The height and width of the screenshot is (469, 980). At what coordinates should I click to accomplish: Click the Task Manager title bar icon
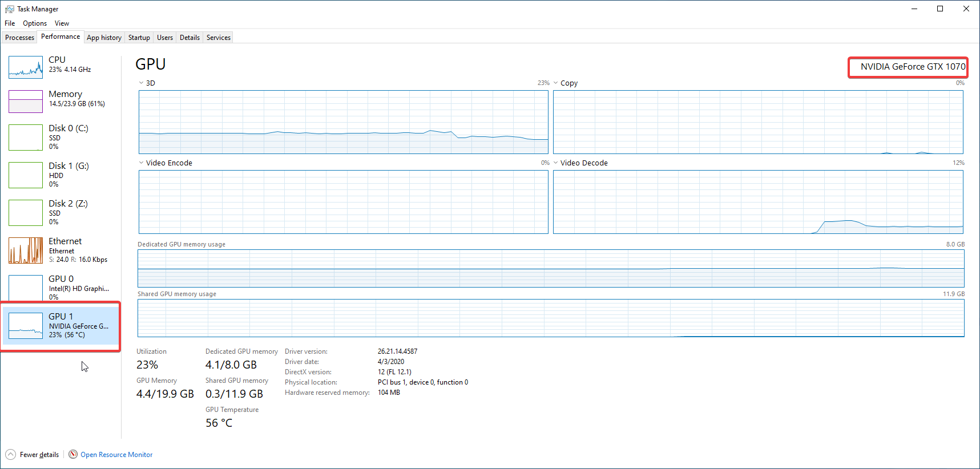coord(9,9)
